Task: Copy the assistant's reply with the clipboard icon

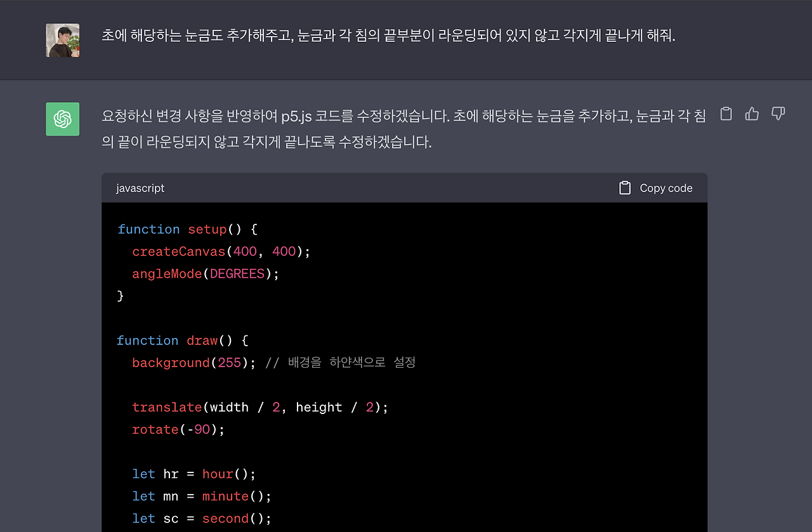Action: [x=726, y=114]
